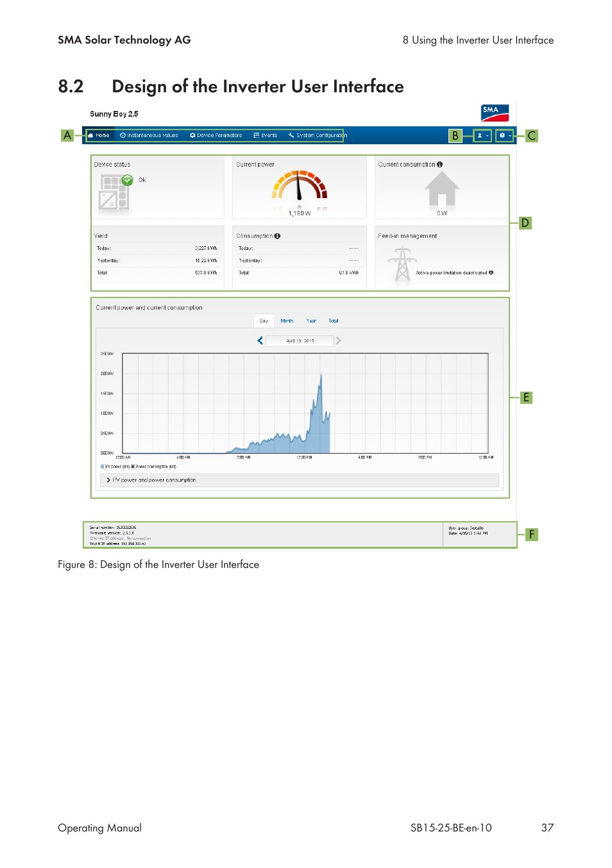Open the Instantaneous values menu
Screen dimensions: 612x868
pos(149,135)
